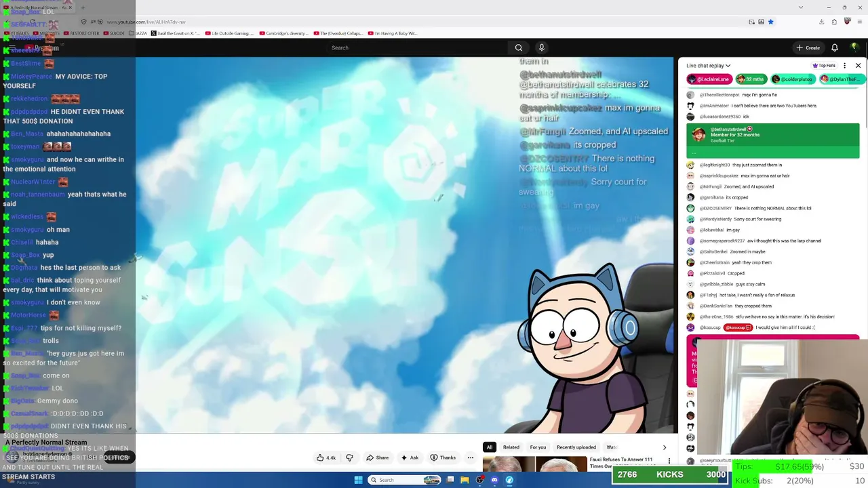Click the Create button
This screenshot has height=488, width=868.
[808, 47]
